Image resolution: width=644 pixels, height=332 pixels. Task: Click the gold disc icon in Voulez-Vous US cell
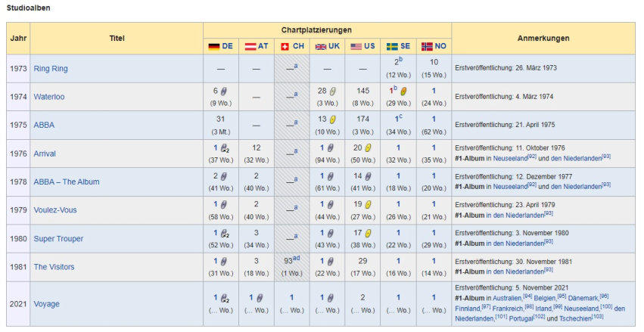point(368,205)
